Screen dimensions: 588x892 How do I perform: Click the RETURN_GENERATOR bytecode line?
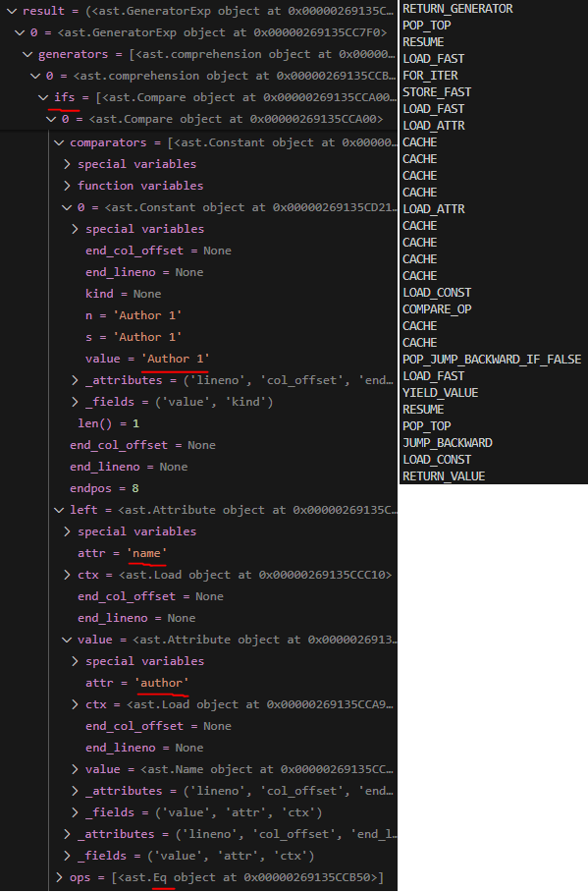click(x=457, y=9)
